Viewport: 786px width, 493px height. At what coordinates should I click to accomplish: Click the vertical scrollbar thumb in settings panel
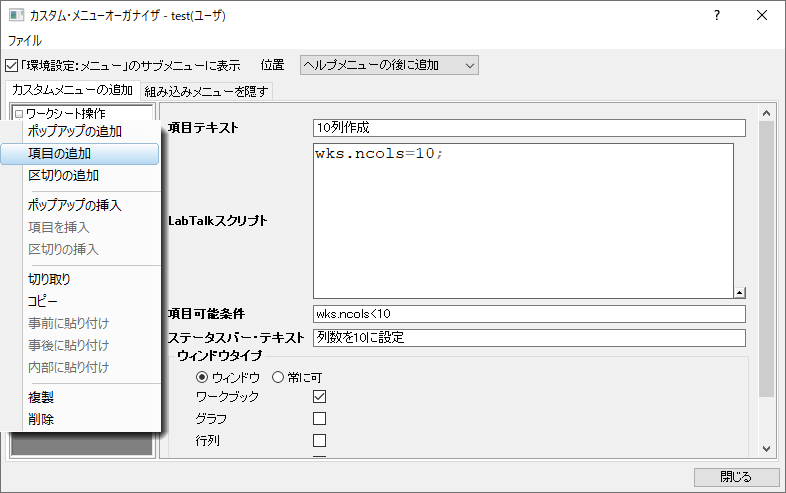[766, 259]
